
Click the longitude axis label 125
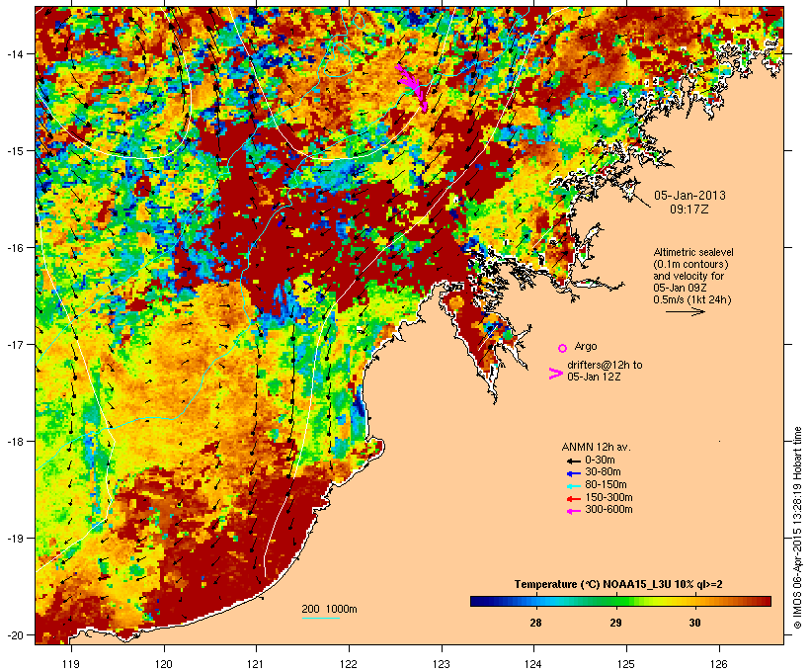(x=626, y=664)
